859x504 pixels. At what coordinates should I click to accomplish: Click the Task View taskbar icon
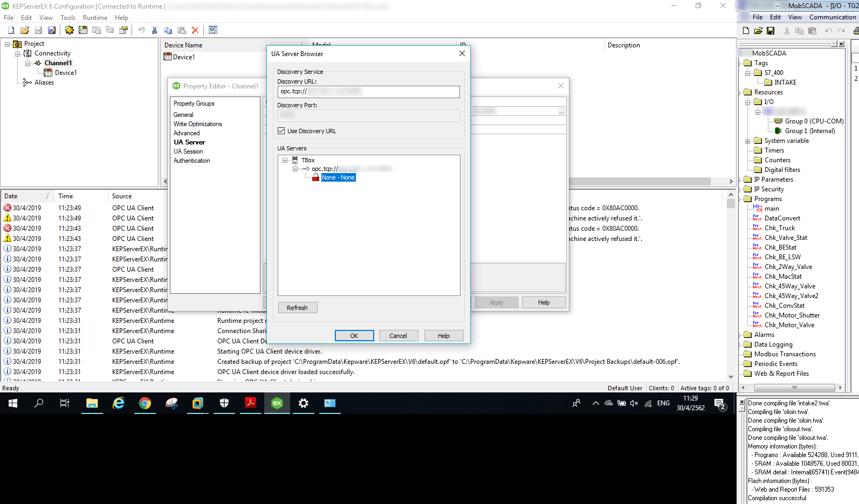[x=65, y=403]
